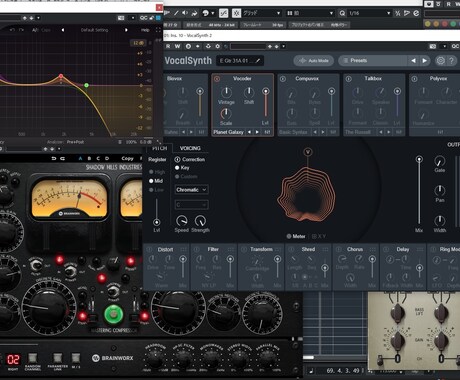Viewport: 460px width, 380px height.
Task: Click the red EQ band node
Action: click(61, 76)
